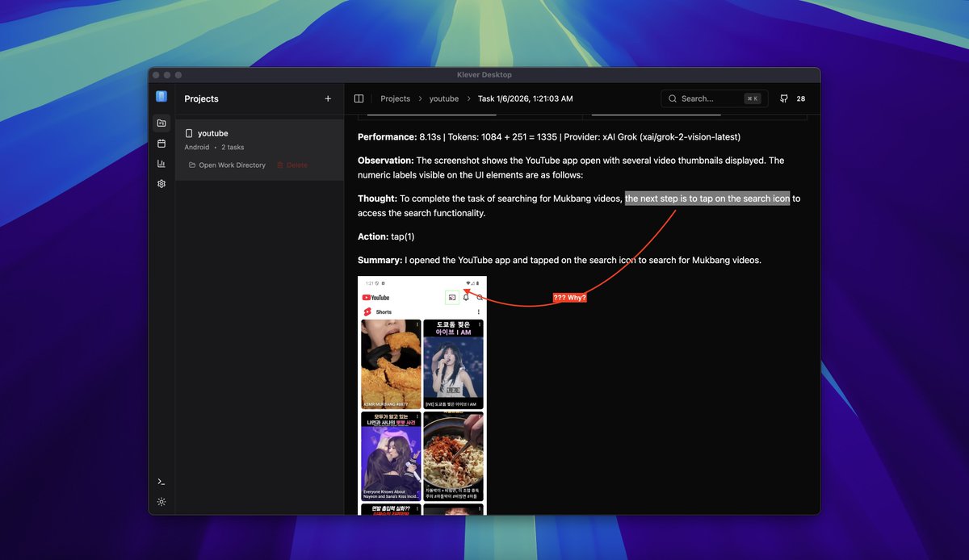Click the ⌘K shortcut badge in search
Screen dimensions: 969x560
click(x=753, y=98)
